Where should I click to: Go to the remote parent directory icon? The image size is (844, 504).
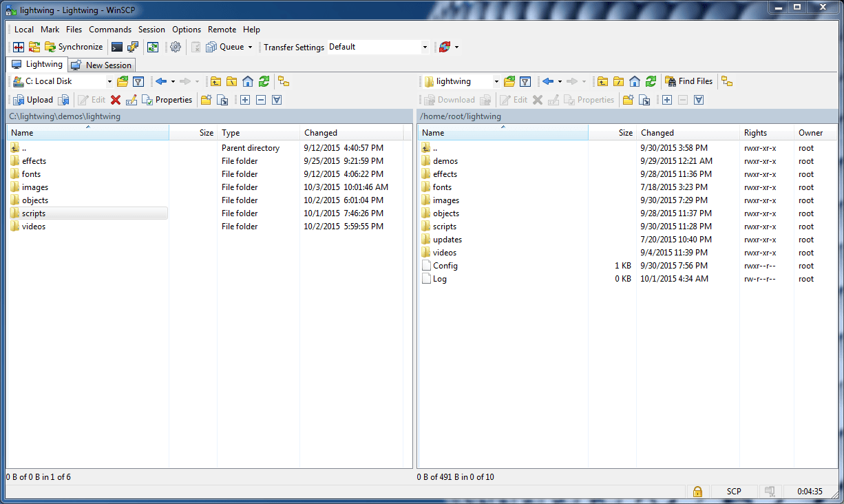click(x=602, y=81)
